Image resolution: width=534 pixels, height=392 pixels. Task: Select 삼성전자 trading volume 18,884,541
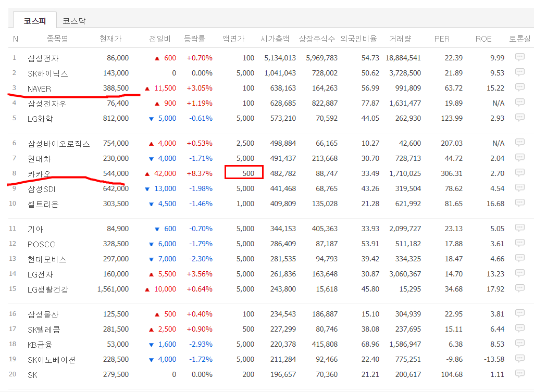[x=403, y=58]
